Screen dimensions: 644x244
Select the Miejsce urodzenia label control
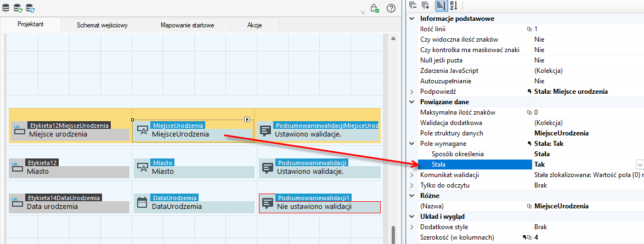(70, 130)
